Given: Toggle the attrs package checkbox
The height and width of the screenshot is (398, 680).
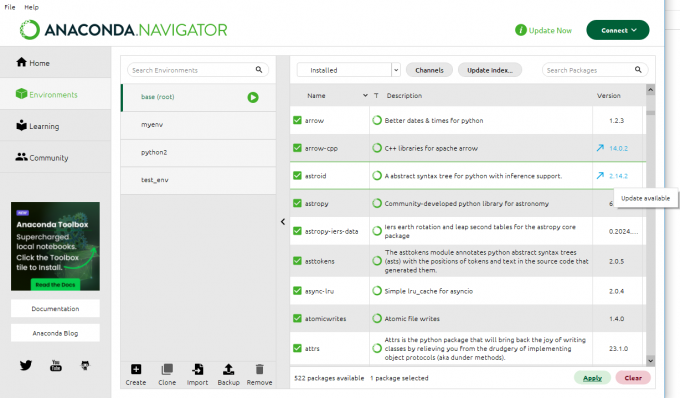Looking at the screenshot, I should point(297,348).
